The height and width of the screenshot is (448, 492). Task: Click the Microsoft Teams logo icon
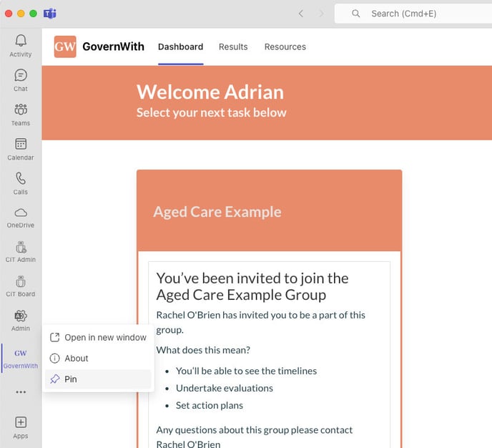click(x=50, y=14)
